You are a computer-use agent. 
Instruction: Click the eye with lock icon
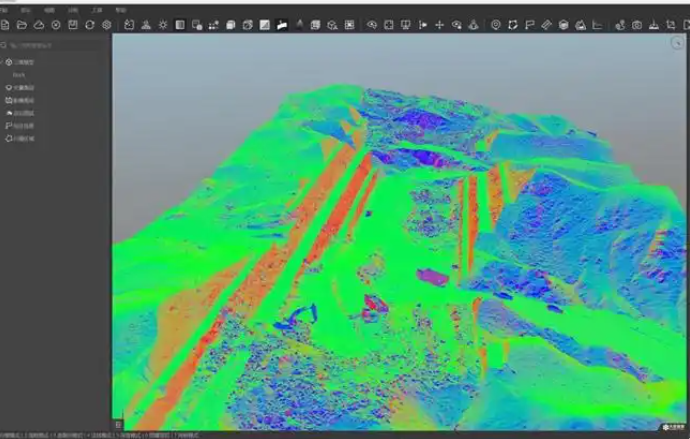pos(456,25)
